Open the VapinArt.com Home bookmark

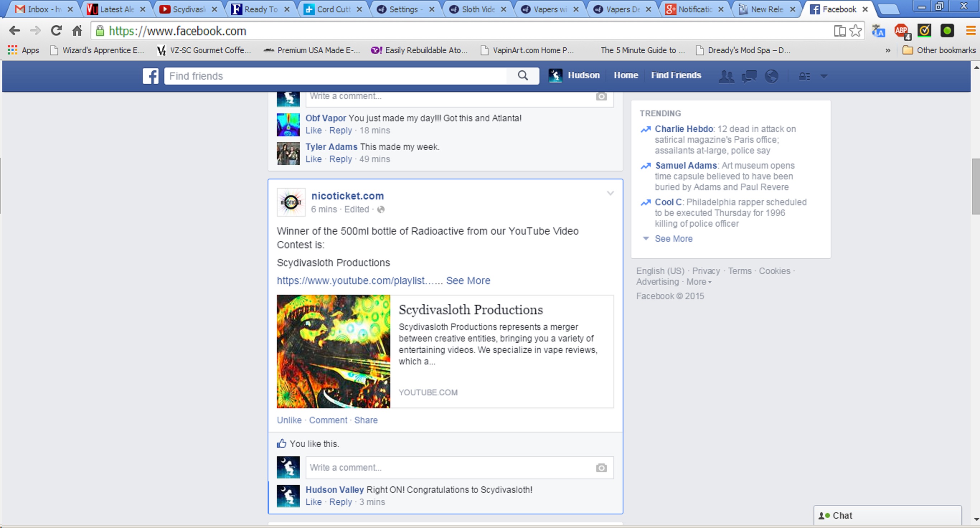pyautogui.click(x=527, y=50)
